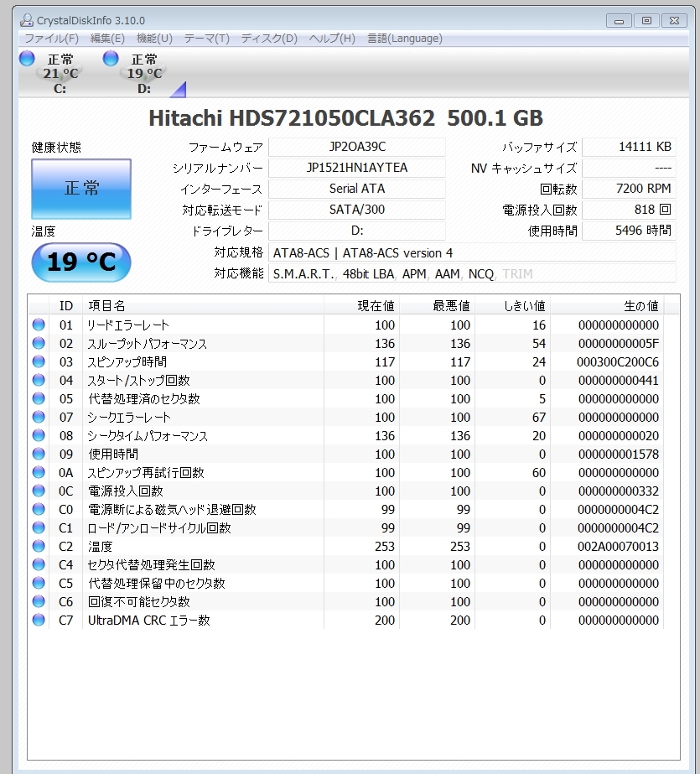Click status orb for 03 スピンアップ時間
Screen dimensions: 700x774
coord(39,361)
